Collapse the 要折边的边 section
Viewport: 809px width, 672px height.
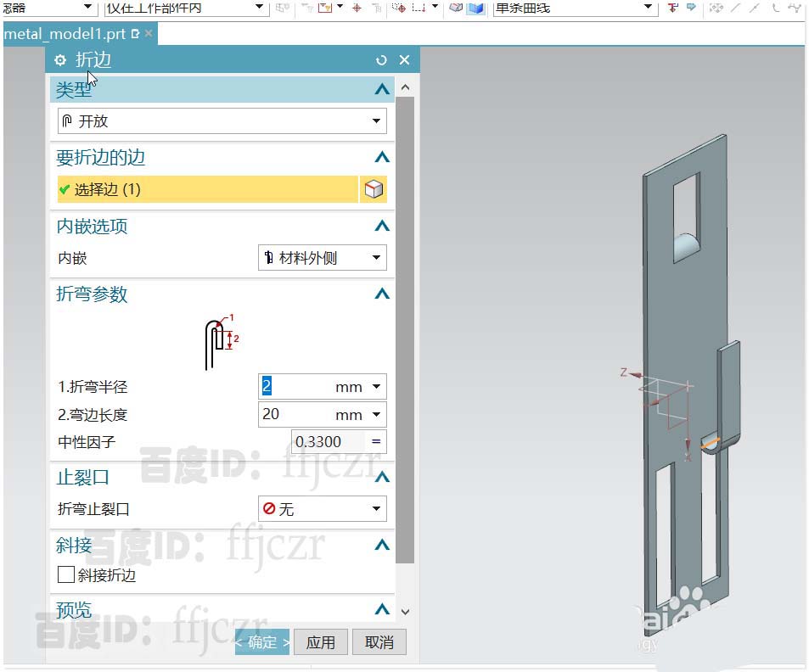382,157
